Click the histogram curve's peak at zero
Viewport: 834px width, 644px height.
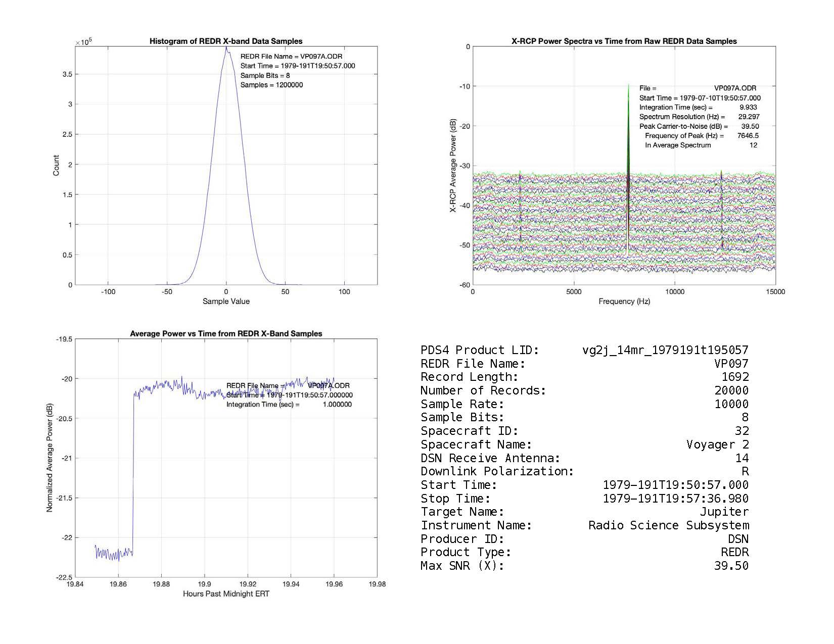click(x=226, y=48)
